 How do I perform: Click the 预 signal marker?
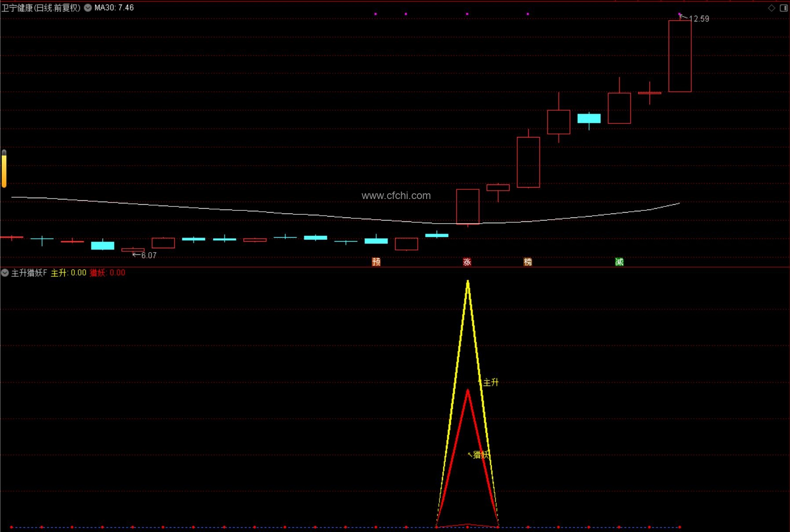tap(376, 262)
